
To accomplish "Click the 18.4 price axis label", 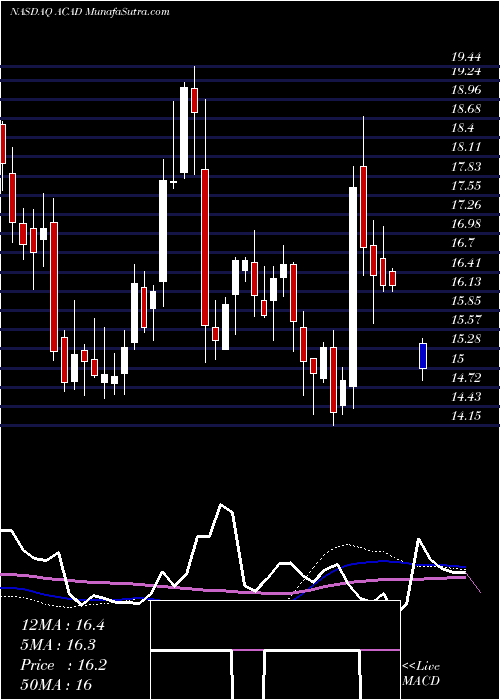I will pyautogui.click(x=462, y=128).
